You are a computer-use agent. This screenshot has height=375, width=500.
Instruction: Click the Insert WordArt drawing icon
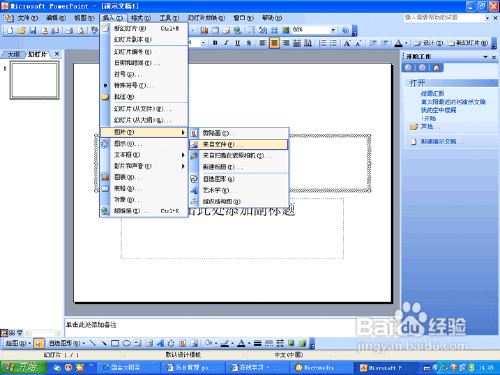click(160, 343)
